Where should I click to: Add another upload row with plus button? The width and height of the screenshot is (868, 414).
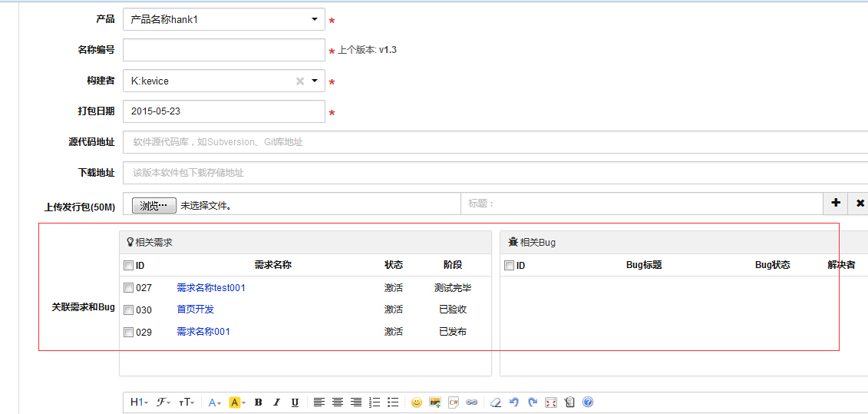[836, 204]
